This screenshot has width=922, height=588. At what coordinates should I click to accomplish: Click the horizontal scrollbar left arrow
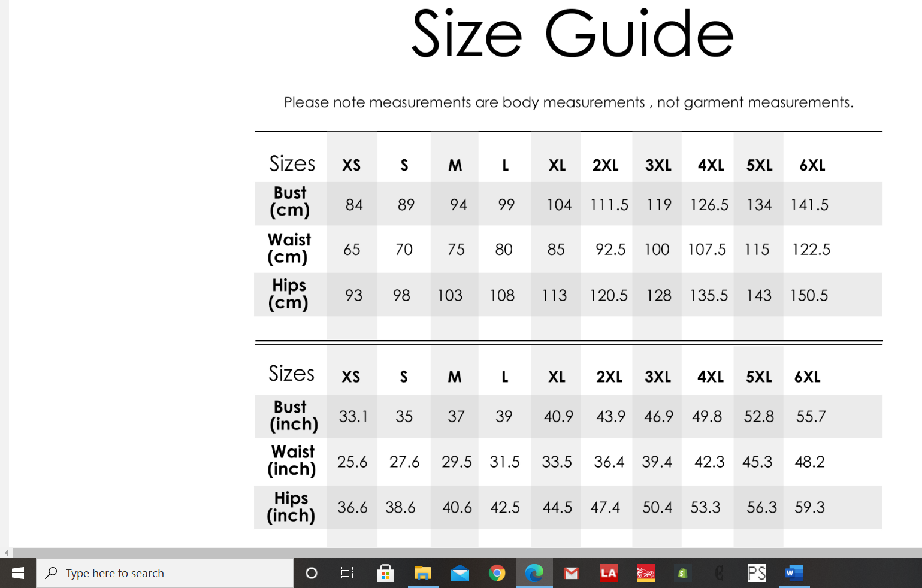(x=6, y=553)
